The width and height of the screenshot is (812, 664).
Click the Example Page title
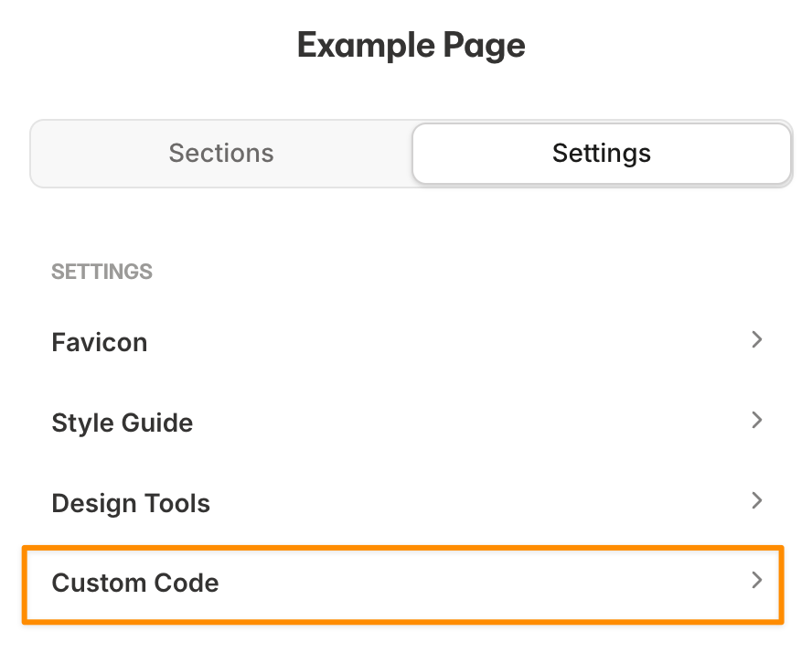[x=411, y=45]
